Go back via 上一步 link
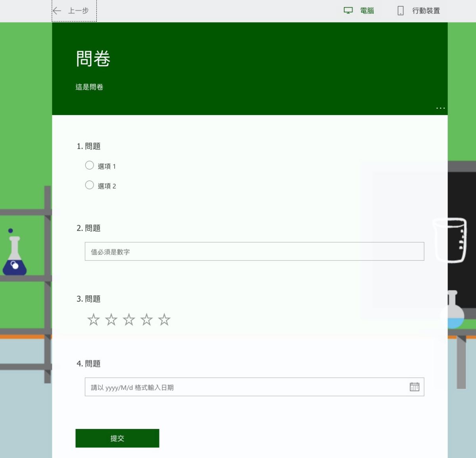 point(78,11)
